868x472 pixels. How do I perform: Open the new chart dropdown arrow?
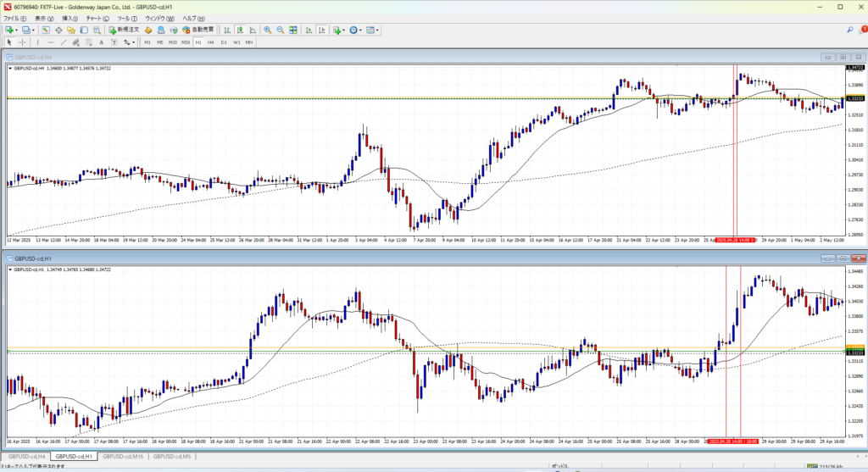coord(17,30)
